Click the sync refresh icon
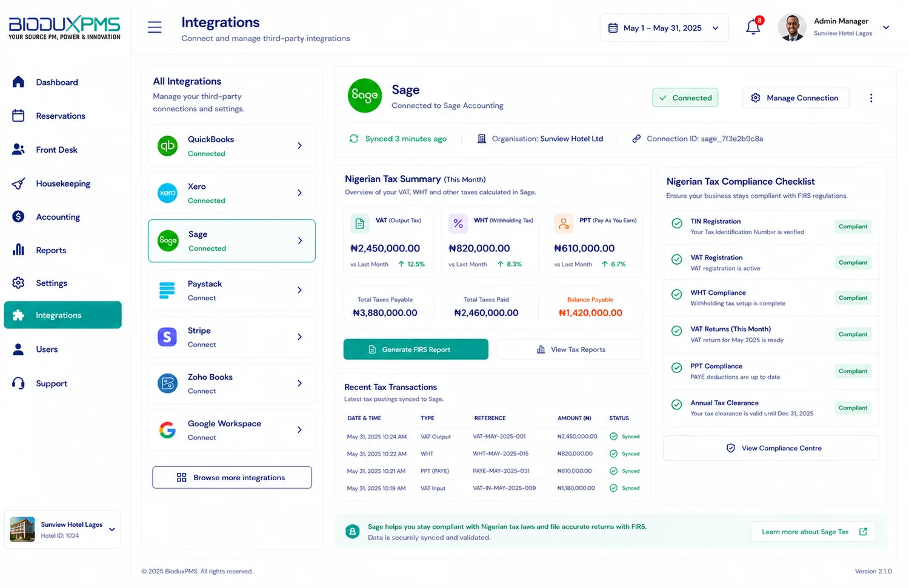 coord(354,139)
